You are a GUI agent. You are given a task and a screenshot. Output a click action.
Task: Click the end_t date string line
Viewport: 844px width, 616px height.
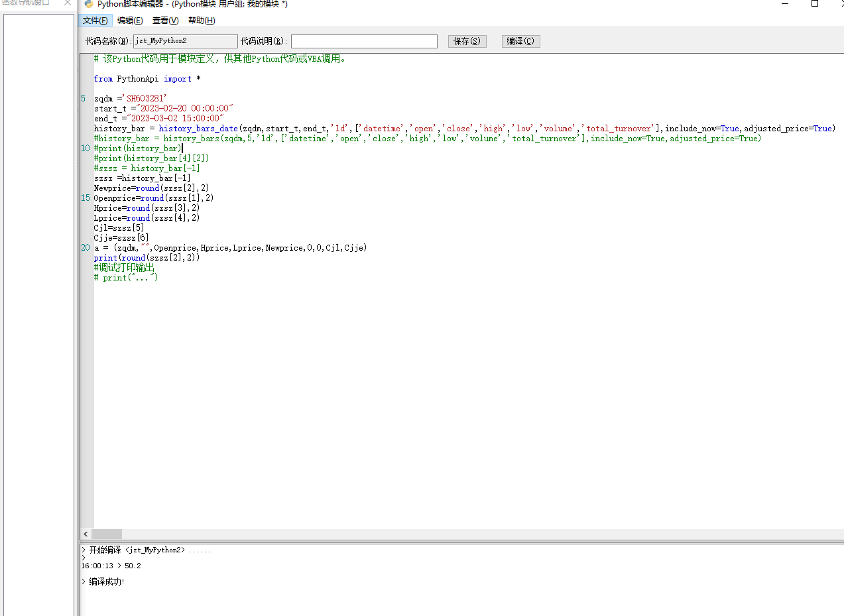point(159,119)
